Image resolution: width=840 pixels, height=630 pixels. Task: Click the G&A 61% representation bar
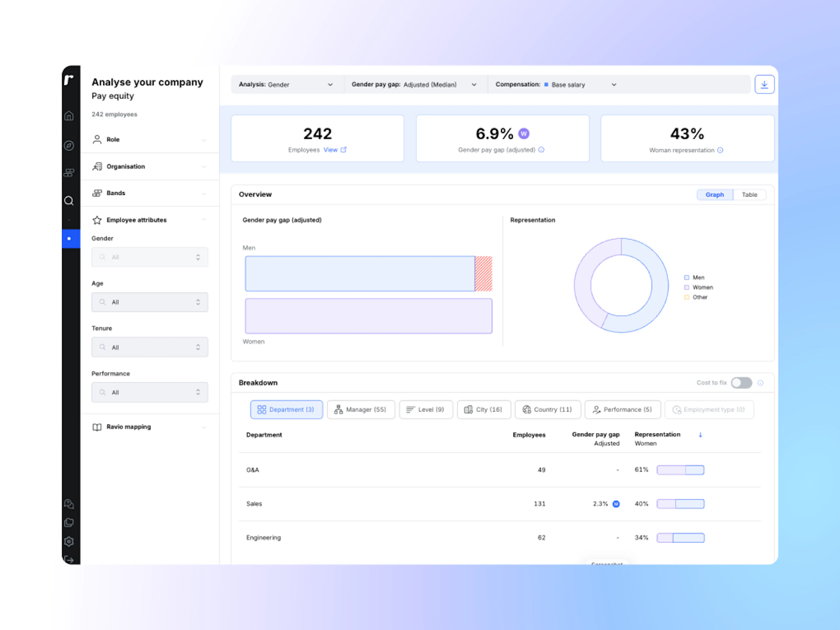[681, 470]
